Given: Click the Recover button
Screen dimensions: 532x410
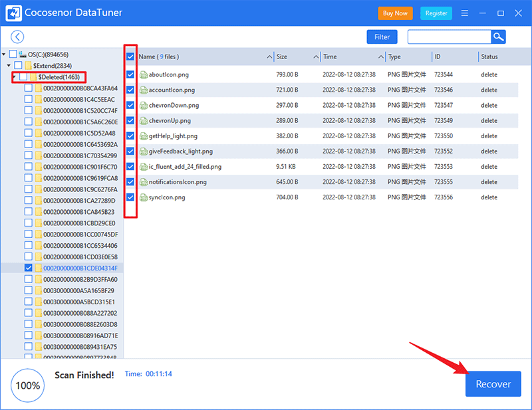Looking at the screenshot, I should pos(493,384).
